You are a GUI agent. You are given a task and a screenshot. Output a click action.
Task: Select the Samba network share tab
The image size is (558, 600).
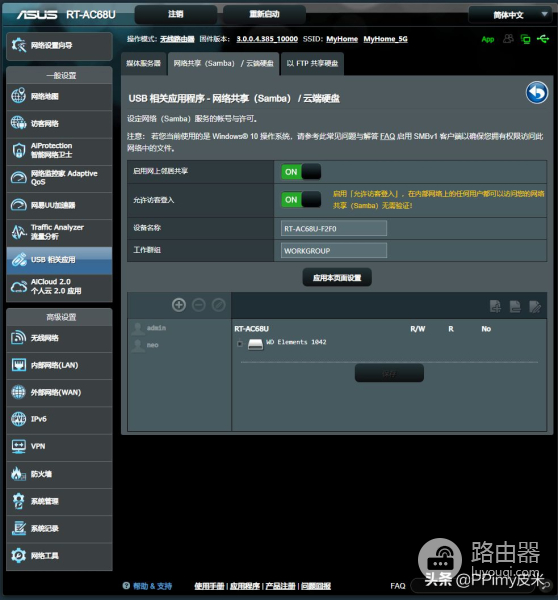click(x=224, y=64)
